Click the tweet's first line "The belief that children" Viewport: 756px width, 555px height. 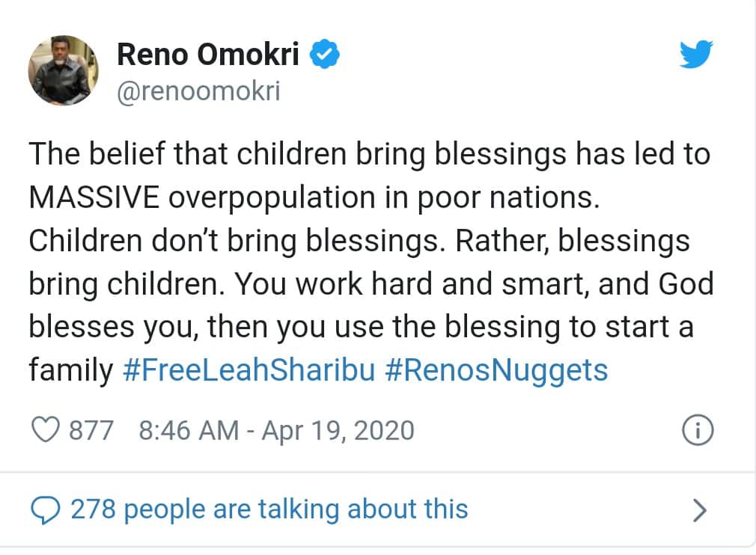click(x=187, y=155)
